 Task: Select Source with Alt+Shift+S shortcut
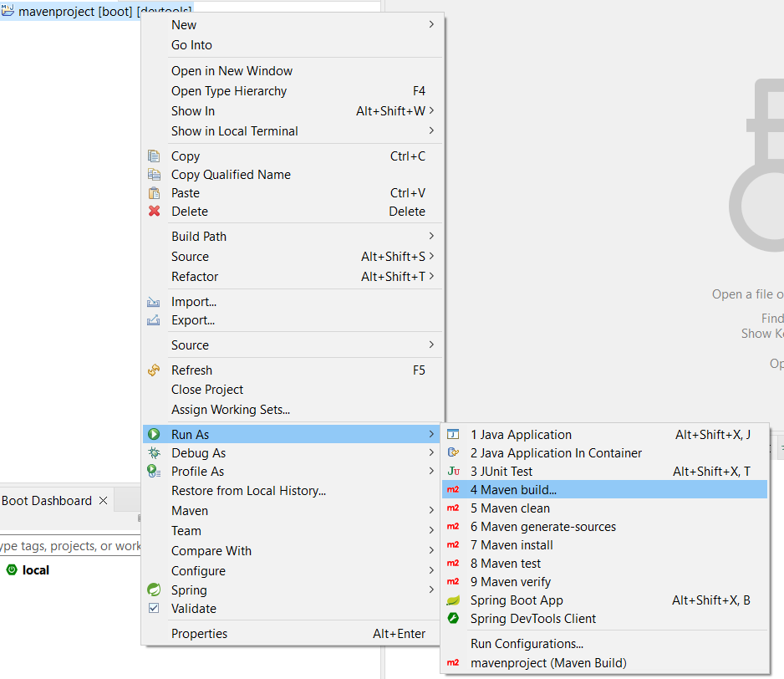coord(293,256)
